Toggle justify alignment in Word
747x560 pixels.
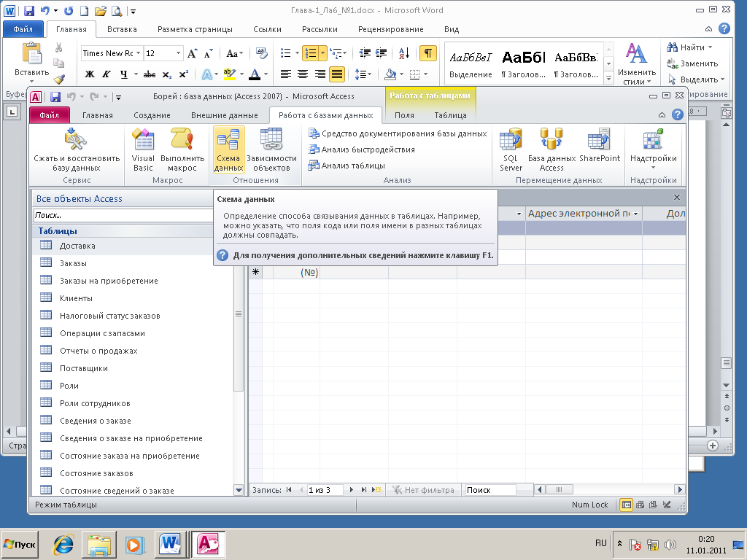coord(337,74)
